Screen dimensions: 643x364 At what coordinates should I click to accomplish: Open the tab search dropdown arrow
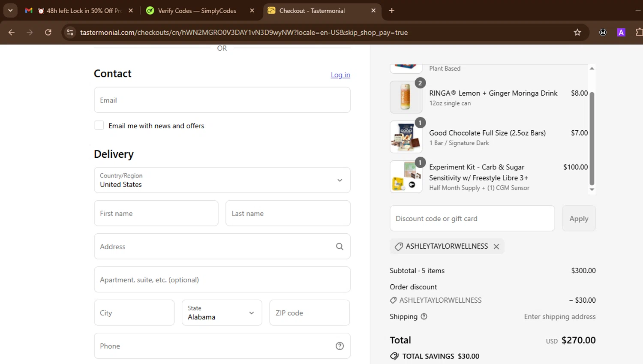[10, 10]
